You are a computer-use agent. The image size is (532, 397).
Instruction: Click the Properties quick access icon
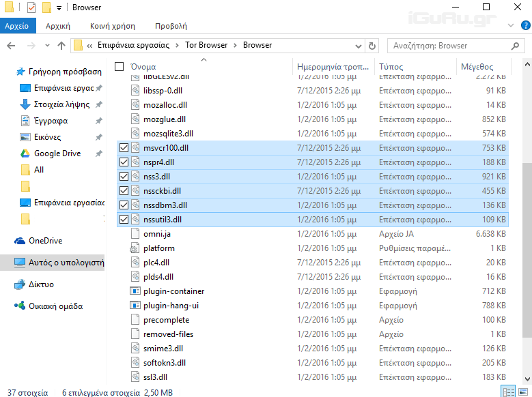pos(31,7)
